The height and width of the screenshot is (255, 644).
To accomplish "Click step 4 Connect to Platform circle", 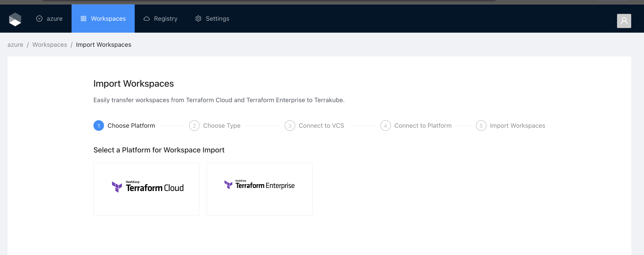I will 385,126.
